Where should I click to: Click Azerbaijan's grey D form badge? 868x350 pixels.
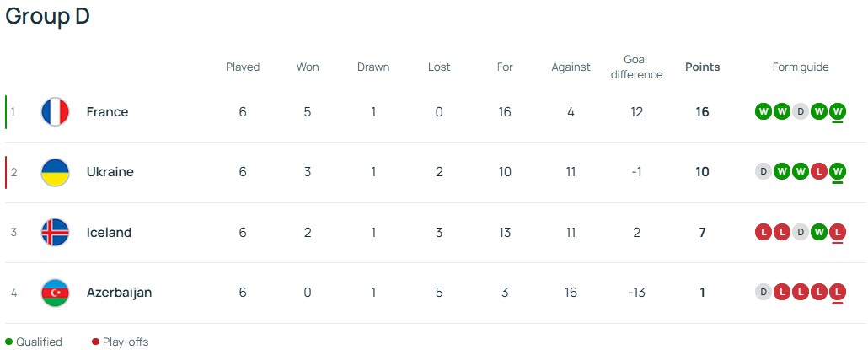(764, 293)
